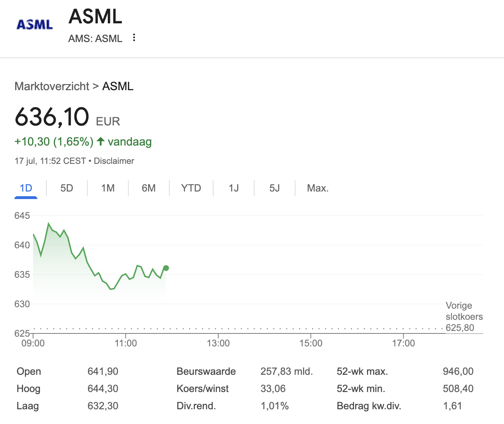Show the 6M chart range
Image resolution: width=504 pixels, height=424 pixels.
point(148,188)
